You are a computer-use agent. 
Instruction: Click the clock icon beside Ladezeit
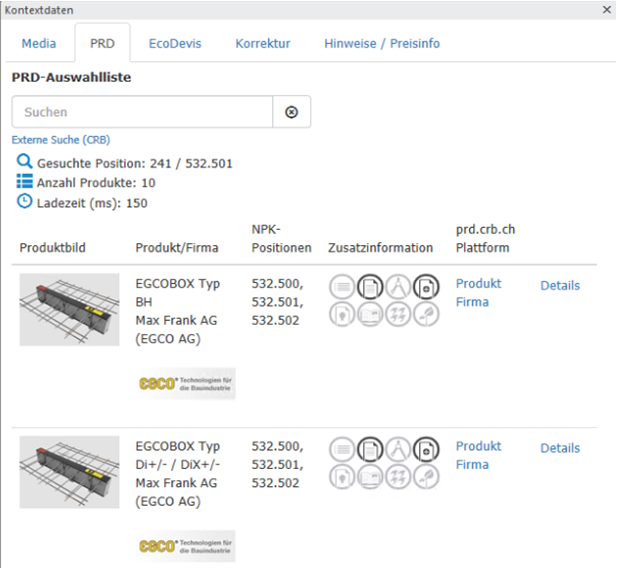click(24, 201)
